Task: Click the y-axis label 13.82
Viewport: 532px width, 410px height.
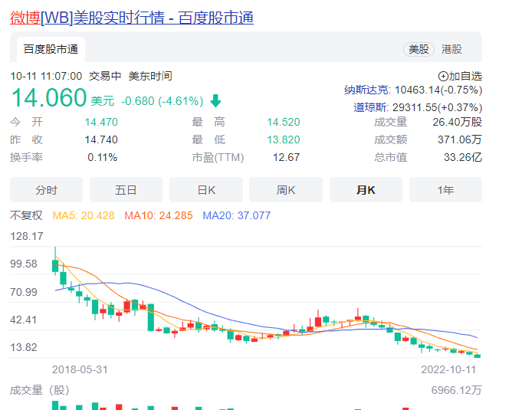Action: pos(24,347)
